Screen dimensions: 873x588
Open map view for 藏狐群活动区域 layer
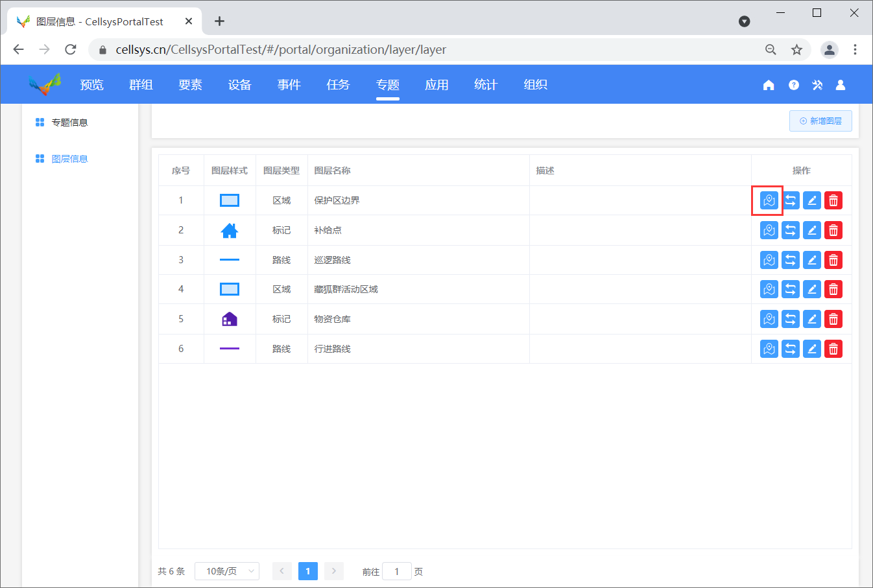(769, 289)
